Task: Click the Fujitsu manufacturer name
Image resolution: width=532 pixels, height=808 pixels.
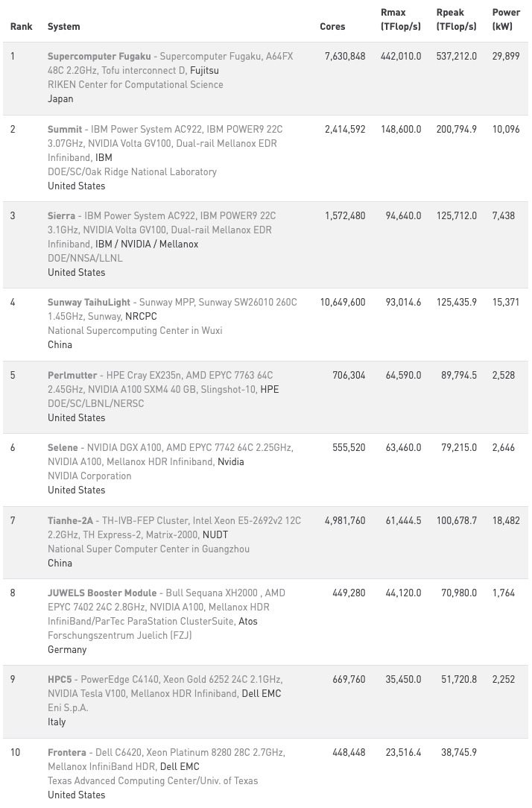Action: click(204, 71)
